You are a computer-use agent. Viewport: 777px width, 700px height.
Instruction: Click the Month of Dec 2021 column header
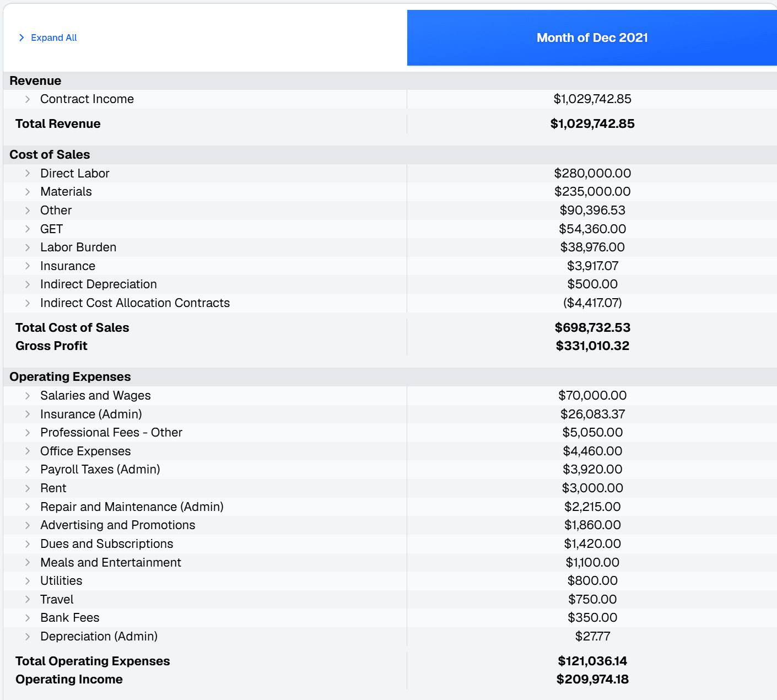(592, 37)
